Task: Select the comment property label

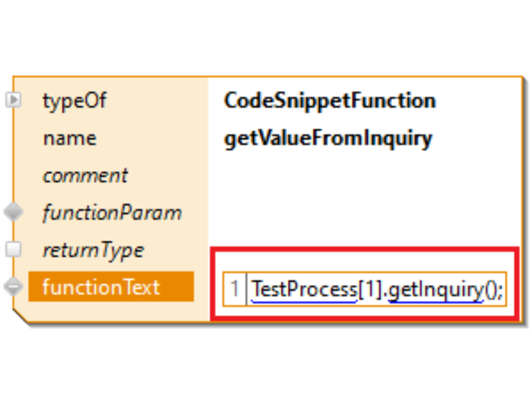Action: click(85, 176)
